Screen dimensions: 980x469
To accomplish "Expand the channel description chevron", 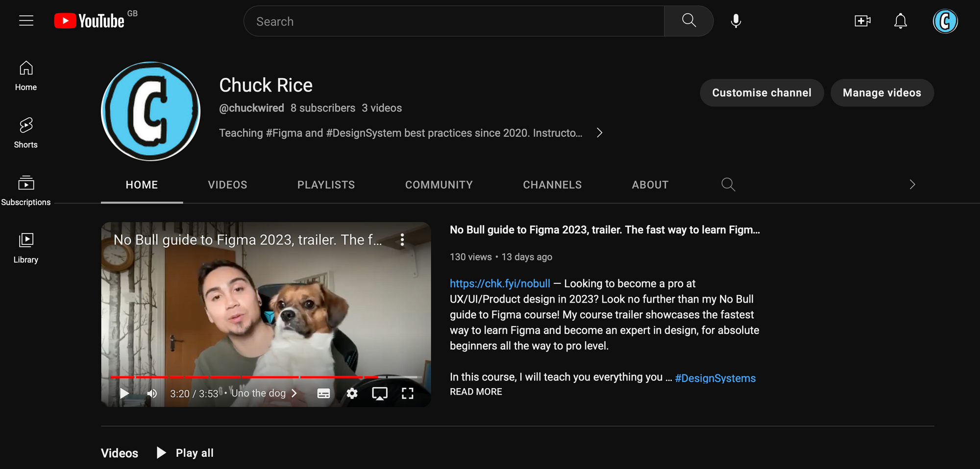I will click(599, 133).
